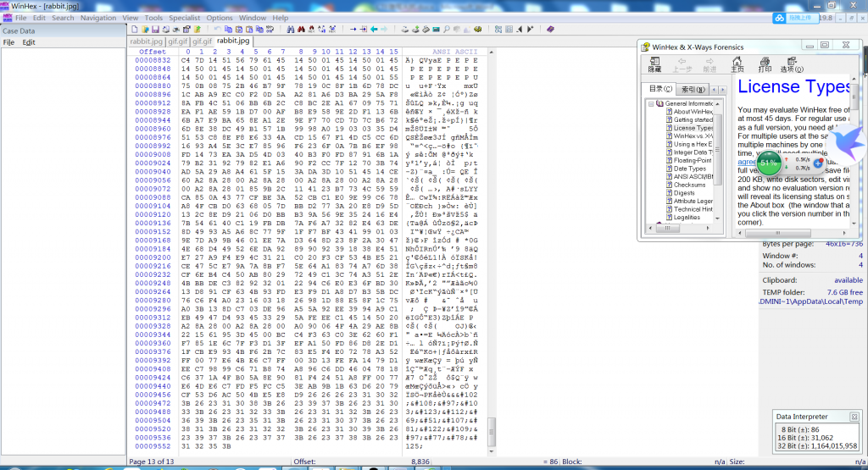Click the help article horizontal scrollbar
Screen dimensions: 868x470
point(777,233)
